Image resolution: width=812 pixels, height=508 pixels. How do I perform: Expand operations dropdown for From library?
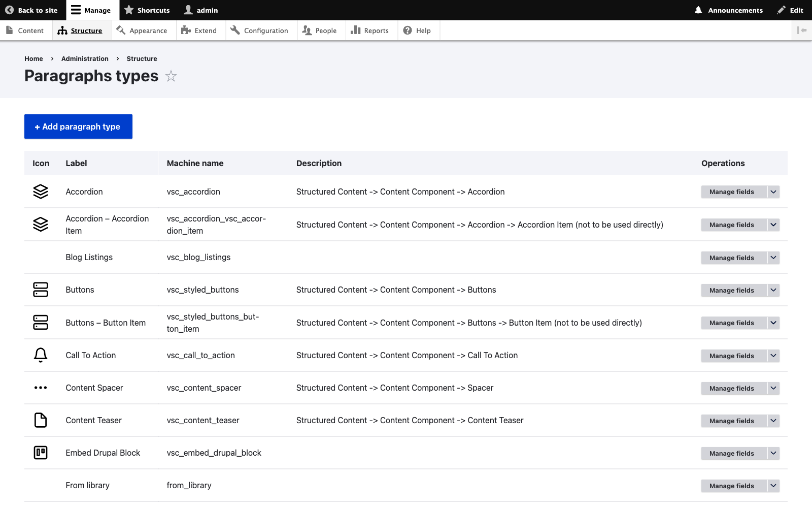(x=773, y=486)
